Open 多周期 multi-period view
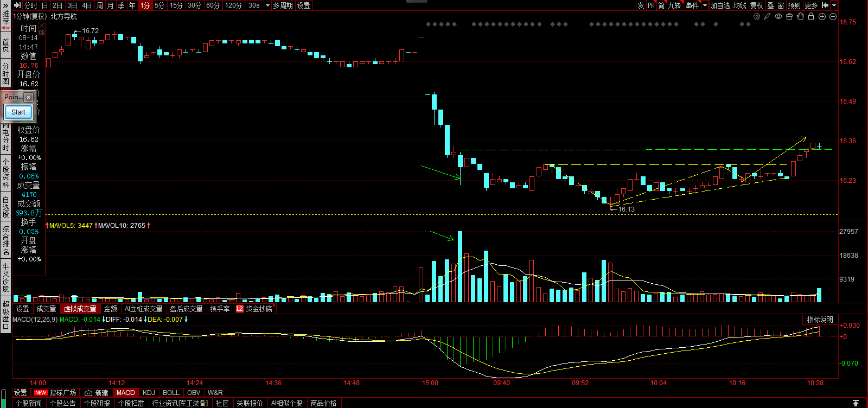This screenshot has height=408, width=868. 283,5
